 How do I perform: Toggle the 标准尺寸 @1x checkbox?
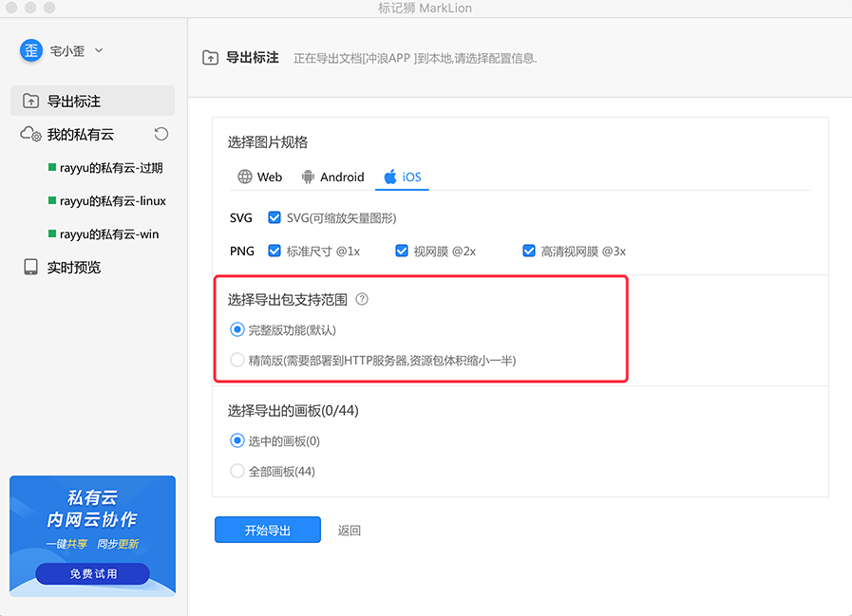point(275,252)
